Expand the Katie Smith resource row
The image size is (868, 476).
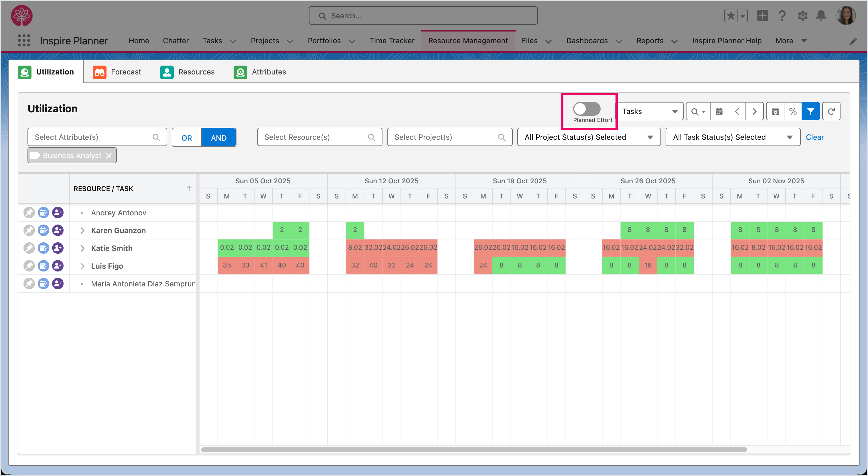coord(82,248)
